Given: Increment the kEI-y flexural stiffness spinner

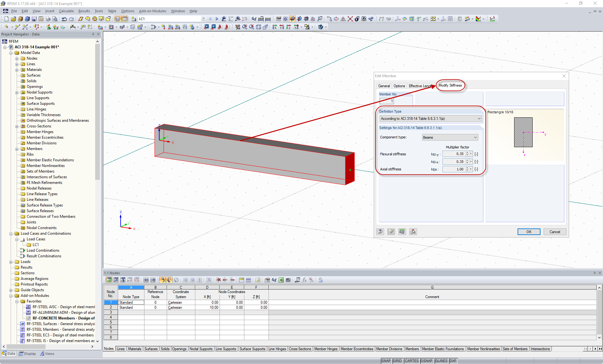Looking at the screenshot, I should (x=468, y=153).
